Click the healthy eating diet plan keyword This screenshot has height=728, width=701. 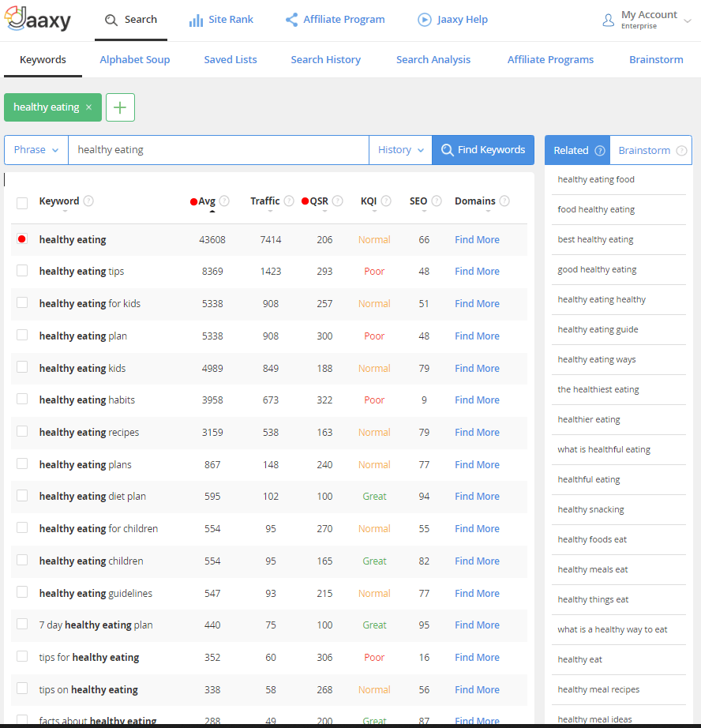(x=92, y=497)
